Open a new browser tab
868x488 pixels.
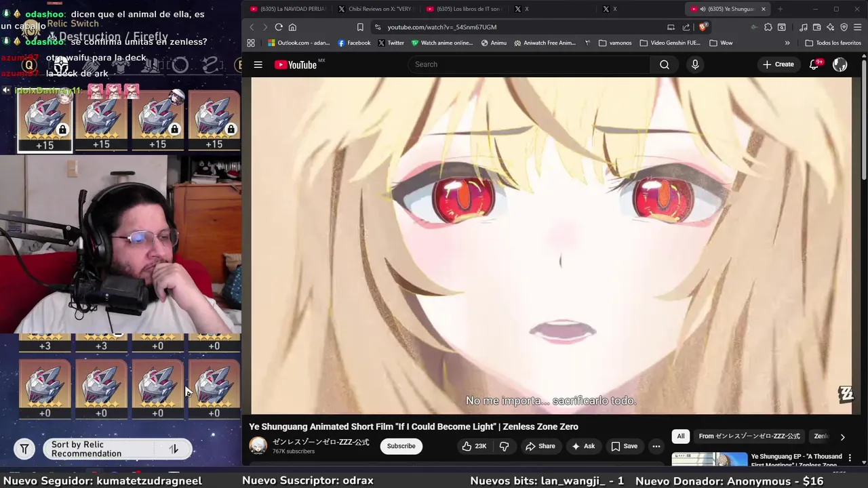click(780, 9)
